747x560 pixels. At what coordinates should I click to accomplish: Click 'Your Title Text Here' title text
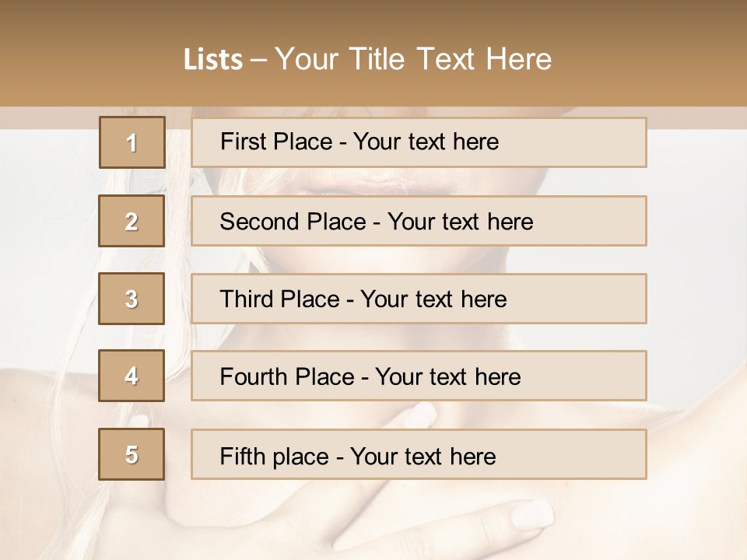point(412,59)
